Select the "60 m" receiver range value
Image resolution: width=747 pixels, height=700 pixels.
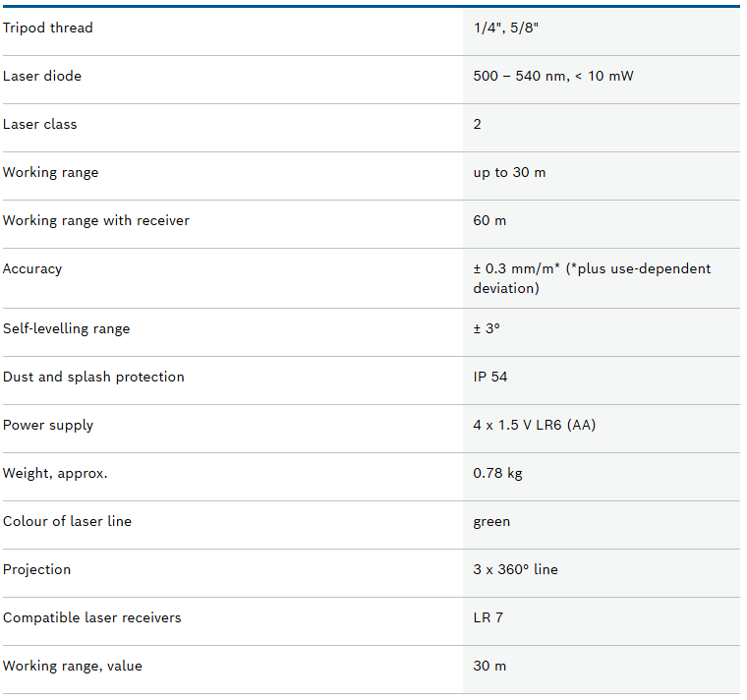click(x=489, y=221)
